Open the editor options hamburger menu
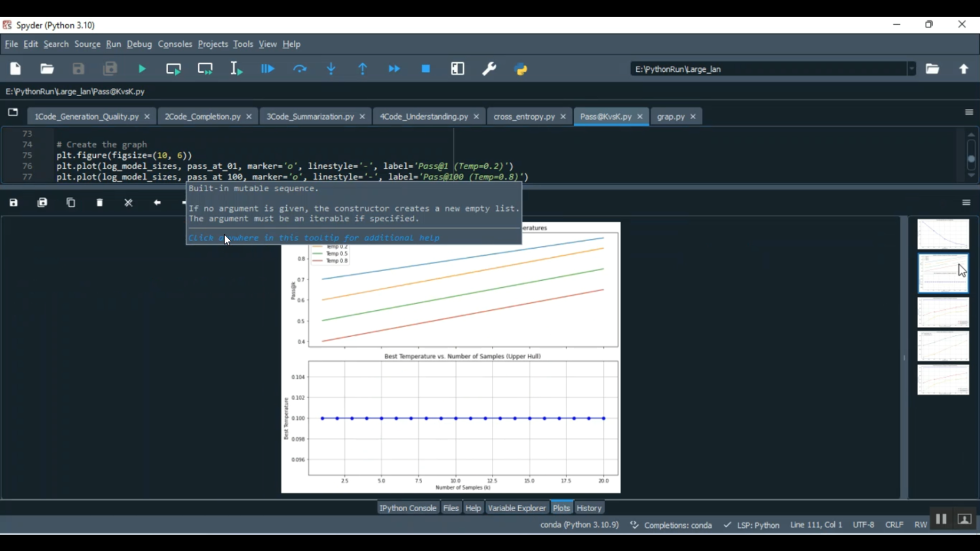The height and width of the screenshot is (551, 980). click(969, 112)
